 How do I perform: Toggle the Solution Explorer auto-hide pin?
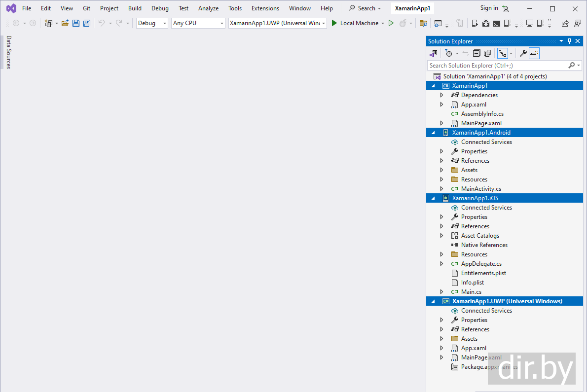(569, 41)
